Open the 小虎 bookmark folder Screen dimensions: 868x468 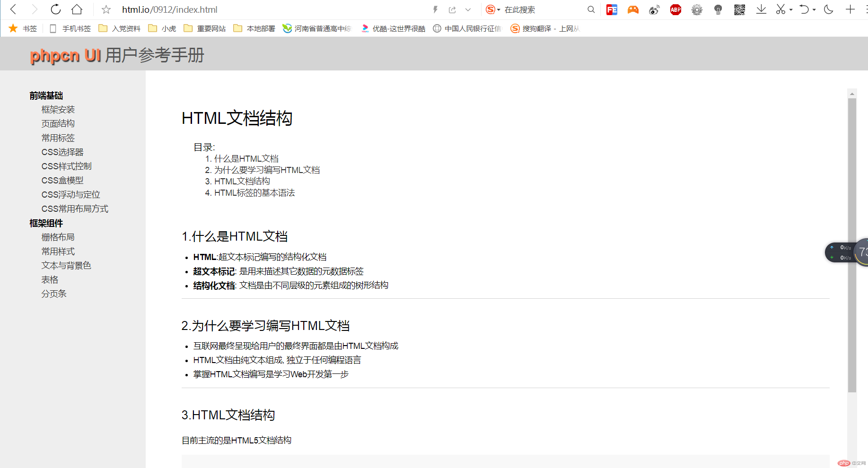[x=162, y=28]
